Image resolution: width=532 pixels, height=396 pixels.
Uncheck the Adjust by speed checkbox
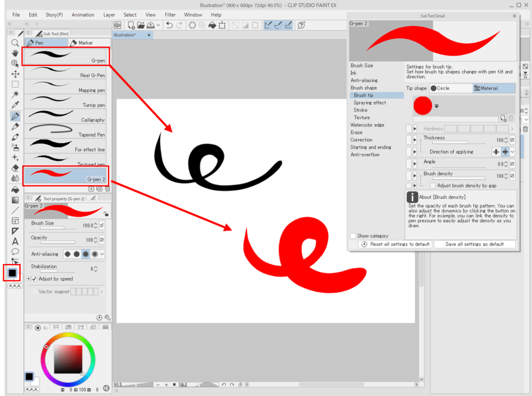(34, 279)
